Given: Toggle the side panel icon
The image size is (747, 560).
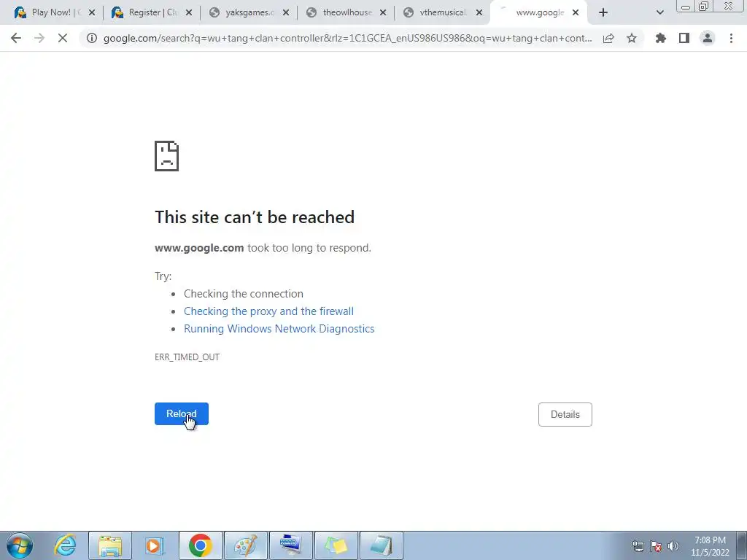Looking at the screenshot, I should [684, 38].
